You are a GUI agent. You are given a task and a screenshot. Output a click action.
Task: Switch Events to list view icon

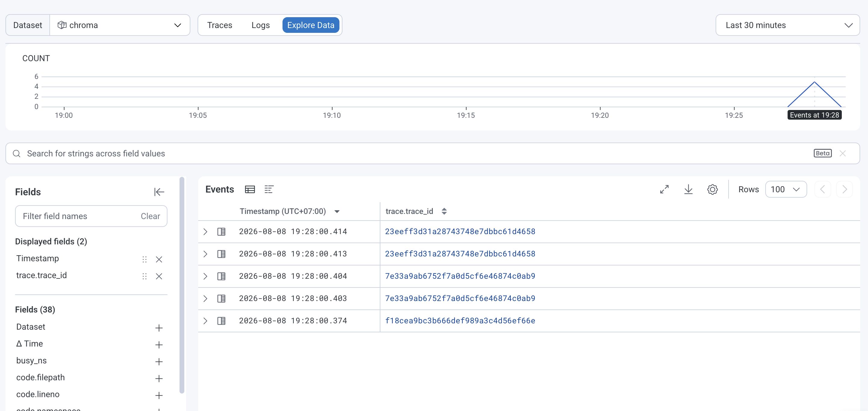(269, 190)
